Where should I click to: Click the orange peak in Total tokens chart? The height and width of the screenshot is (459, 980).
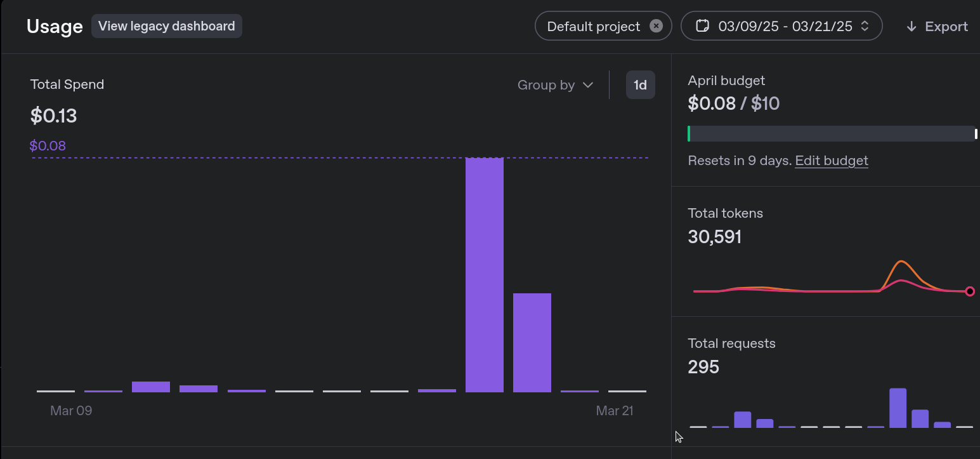(x=901, y=262)
